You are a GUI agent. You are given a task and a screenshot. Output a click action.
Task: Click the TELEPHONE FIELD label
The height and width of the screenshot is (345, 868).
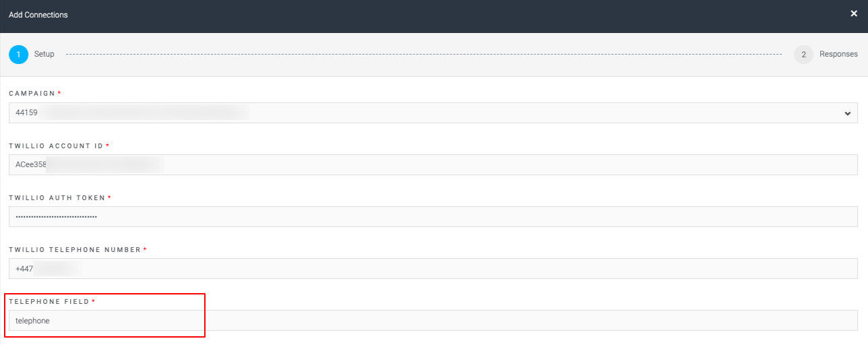[49, 301]
